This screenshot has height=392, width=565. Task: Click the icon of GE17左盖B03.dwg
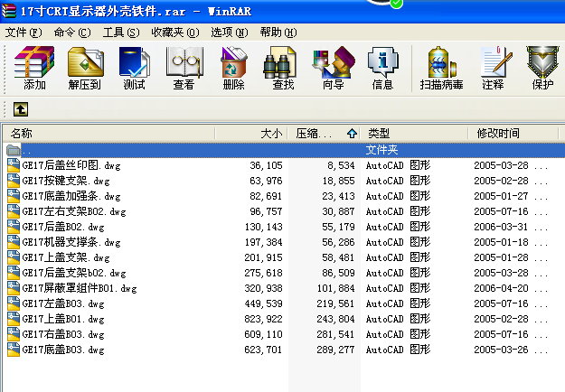(x=14, y=303)
